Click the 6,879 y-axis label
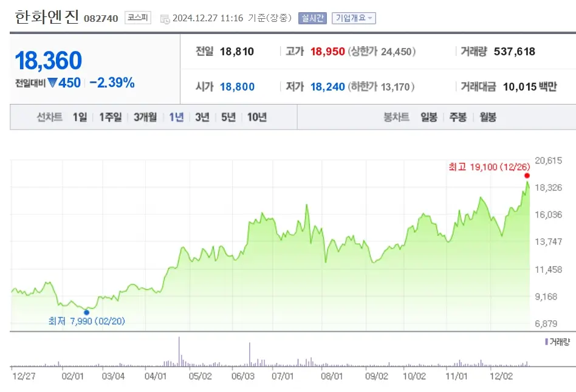 [x=546, y=324]
